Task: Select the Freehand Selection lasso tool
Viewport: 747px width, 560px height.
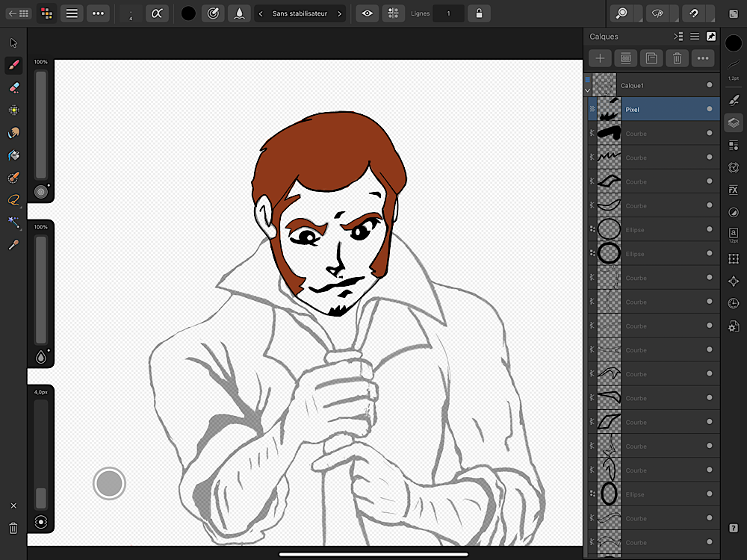Action: click(13, 200)
